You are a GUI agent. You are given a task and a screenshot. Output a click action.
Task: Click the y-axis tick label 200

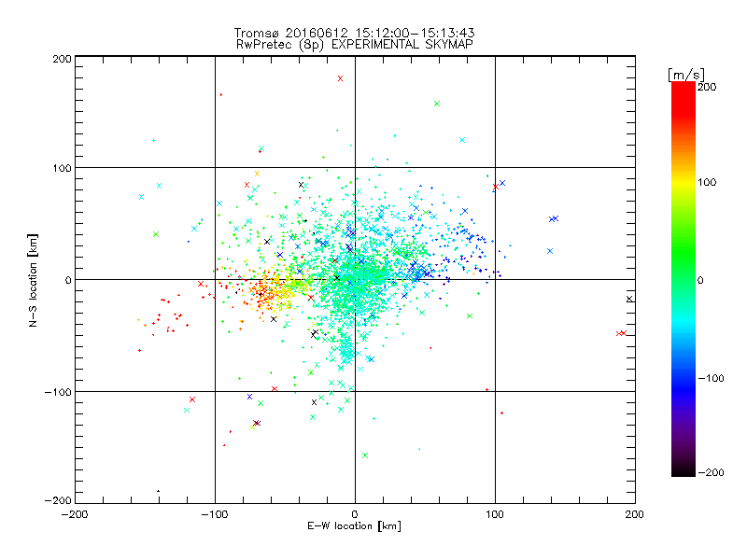[x=63, y=59]
